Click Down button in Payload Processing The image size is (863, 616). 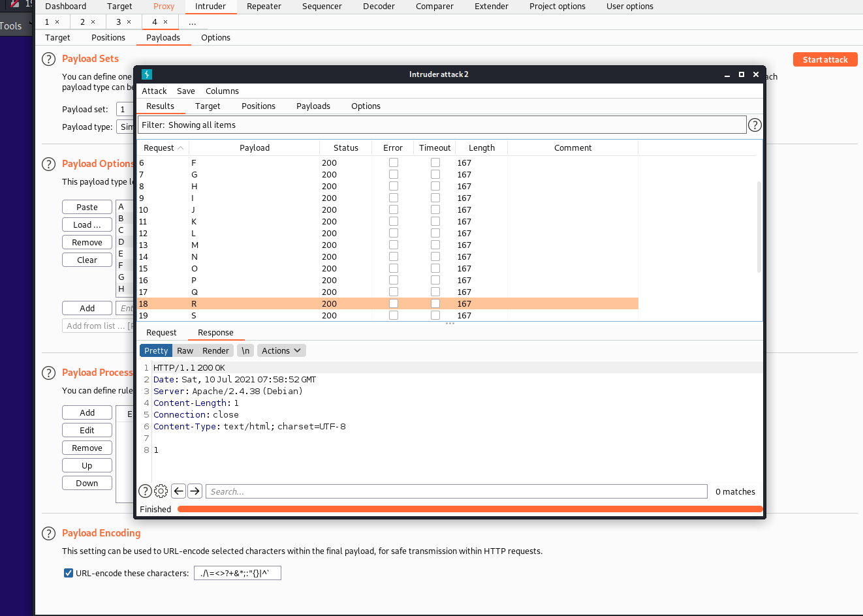pyautogui.click(x=87, y=483)
